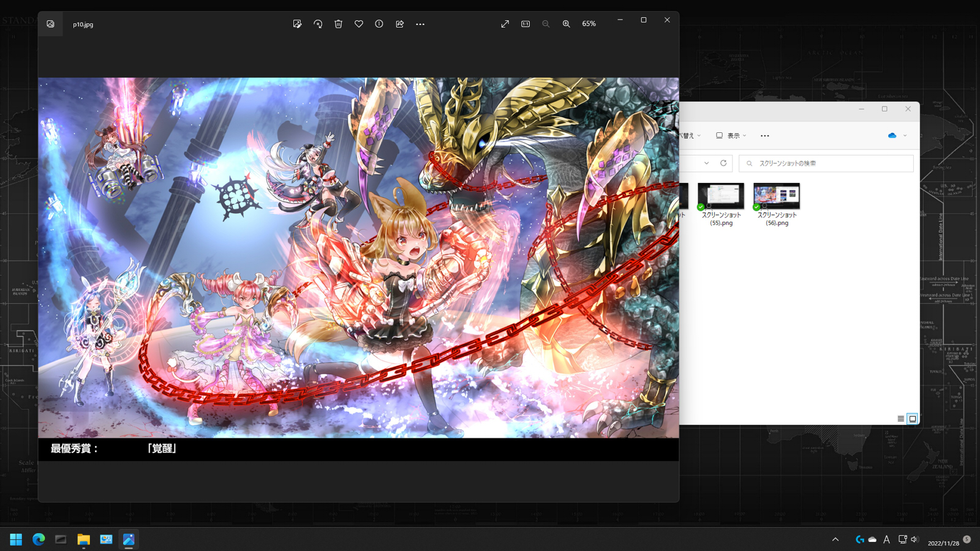Open the calendar via date 2022/11/28
980x551 pixels.
(943, 543)
